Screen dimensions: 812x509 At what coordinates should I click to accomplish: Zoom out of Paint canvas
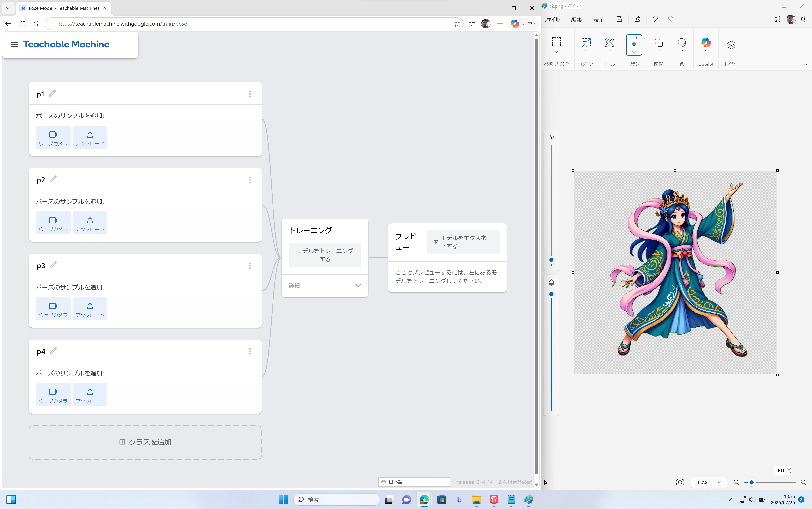736,482
